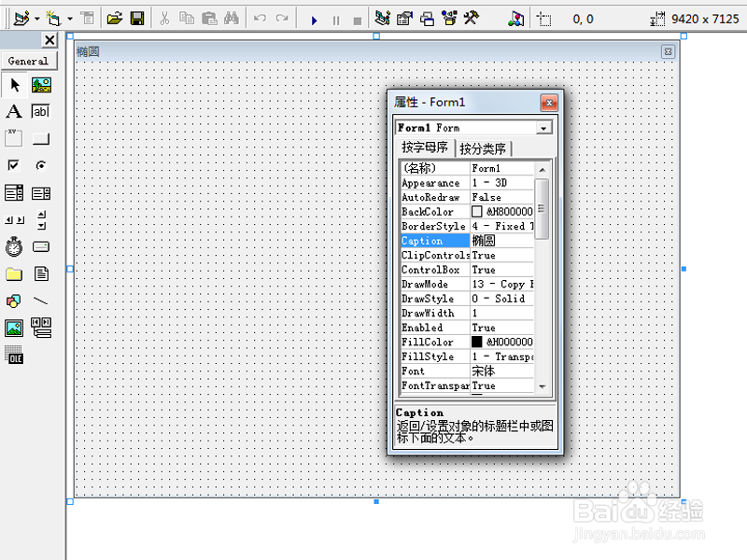The width and height of the screenshot is (747, 560).
Task: Click the Open Project folder icon
Action: pyautogui.click(x=114, y=19)
